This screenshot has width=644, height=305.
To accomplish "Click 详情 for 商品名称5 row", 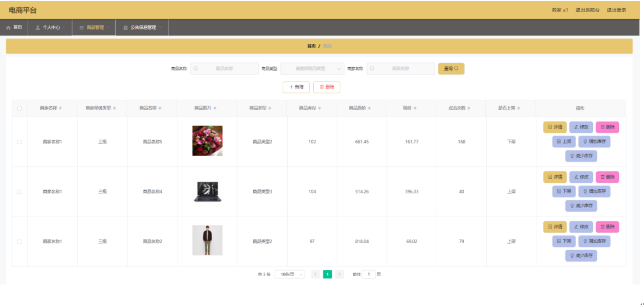I will click(x=555, y=127).
